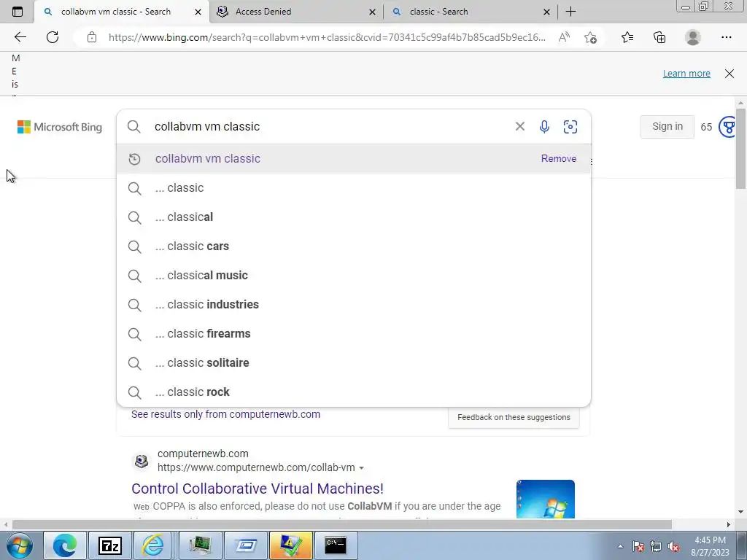Dismiss the notification banner with X
This screenshot has width=747, height=560.
pyautogui.click(x=729, y=74)
